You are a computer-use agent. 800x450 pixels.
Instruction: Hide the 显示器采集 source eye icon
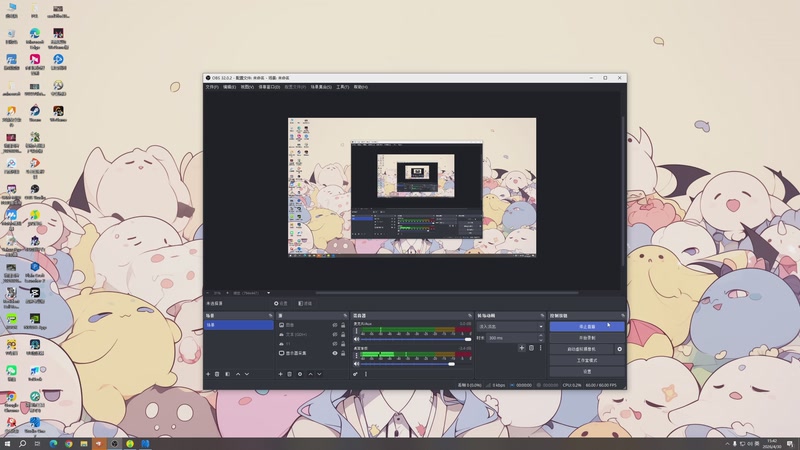(x=335, y=353)
